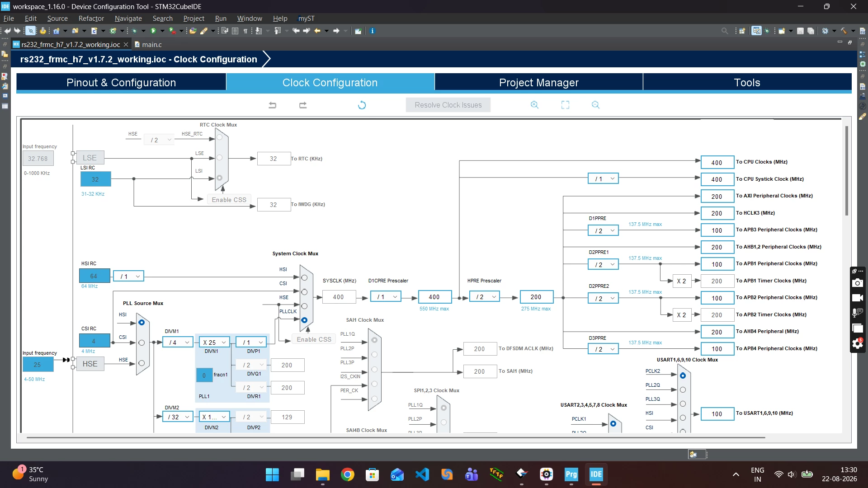The width and height of the screenshot is (868, 488).
Task: Click the HSE input frequency field showing 25
Action: 38,364
